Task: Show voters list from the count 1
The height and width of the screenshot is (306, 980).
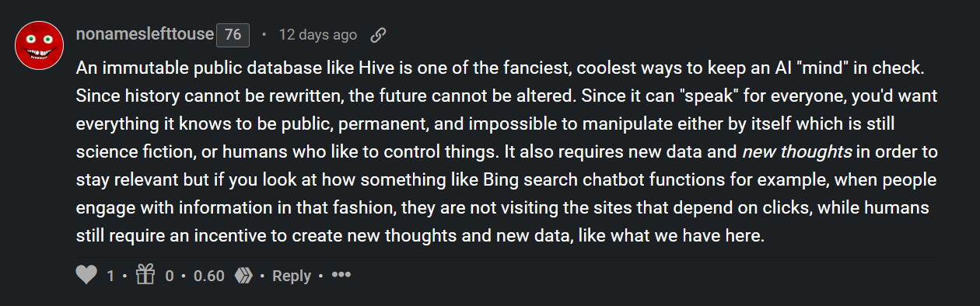Action: pos(110,276)
